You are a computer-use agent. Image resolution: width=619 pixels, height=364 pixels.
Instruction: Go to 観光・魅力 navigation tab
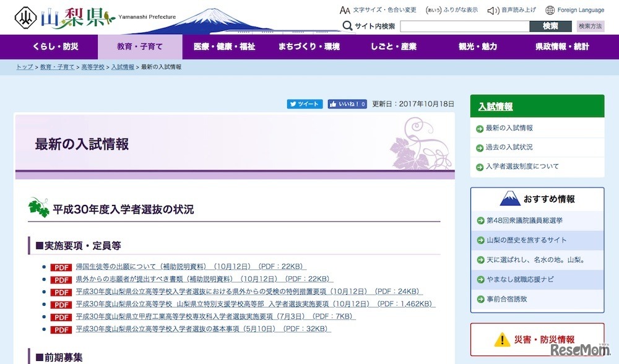tap(477, 46)
